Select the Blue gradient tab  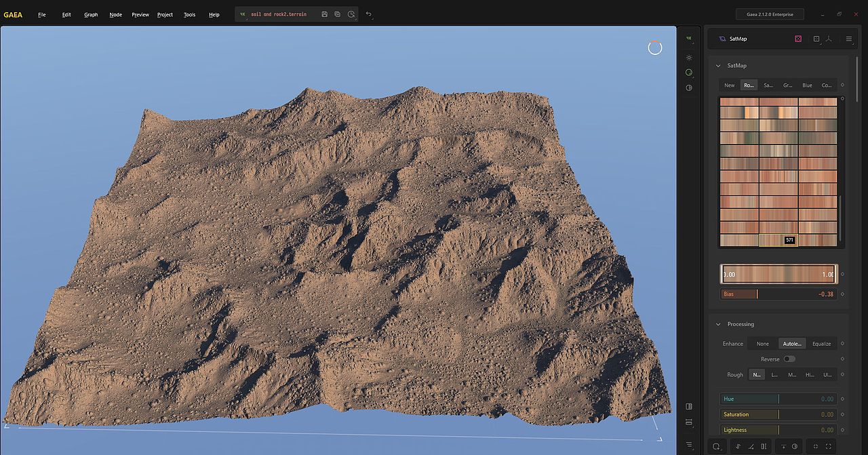(x=807, y=85)
